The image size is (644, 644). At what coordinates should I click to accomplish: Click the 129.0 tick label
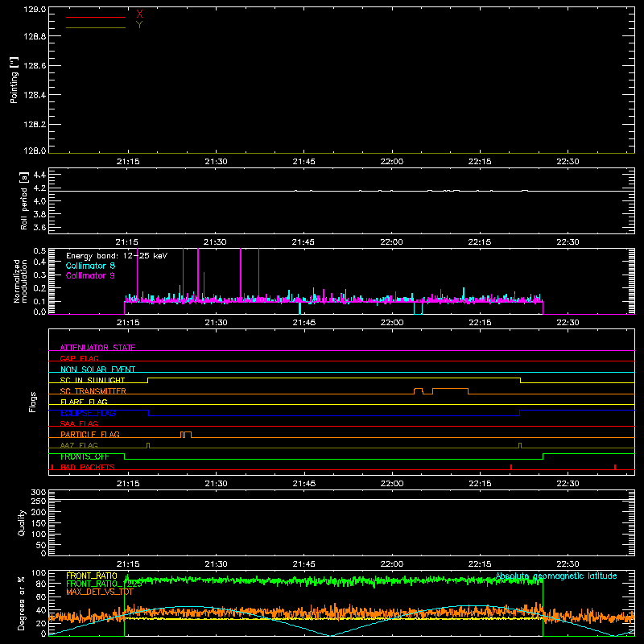[35, 9]
